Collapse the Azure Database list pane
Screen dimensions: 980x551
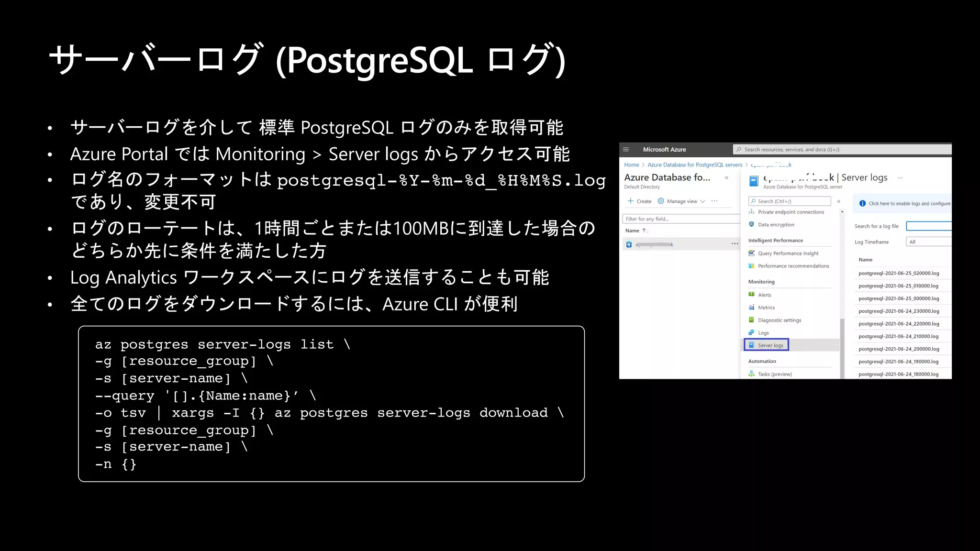[x=726, y=177]
